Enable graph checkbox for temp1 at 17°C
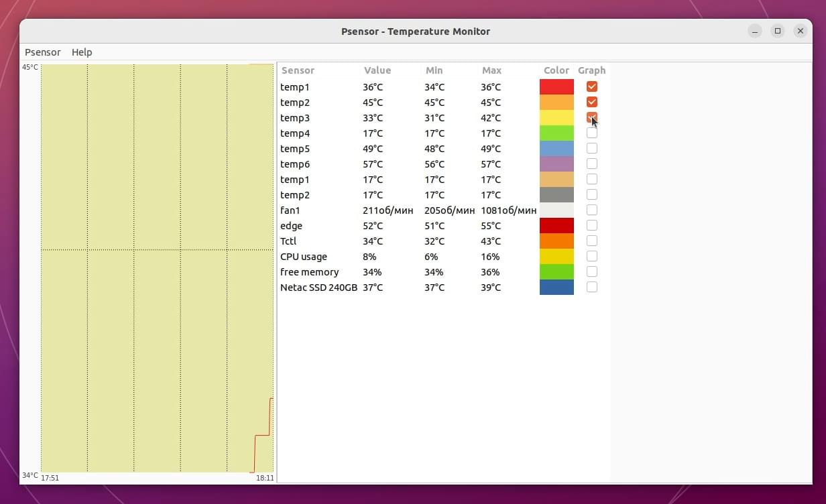This screenshot has height=504, width=826. (x=592, y=179)
